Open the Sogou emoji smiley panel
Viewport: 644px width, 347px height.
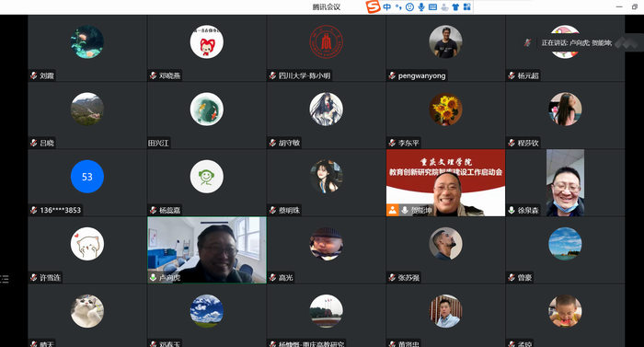pos(409,6)
